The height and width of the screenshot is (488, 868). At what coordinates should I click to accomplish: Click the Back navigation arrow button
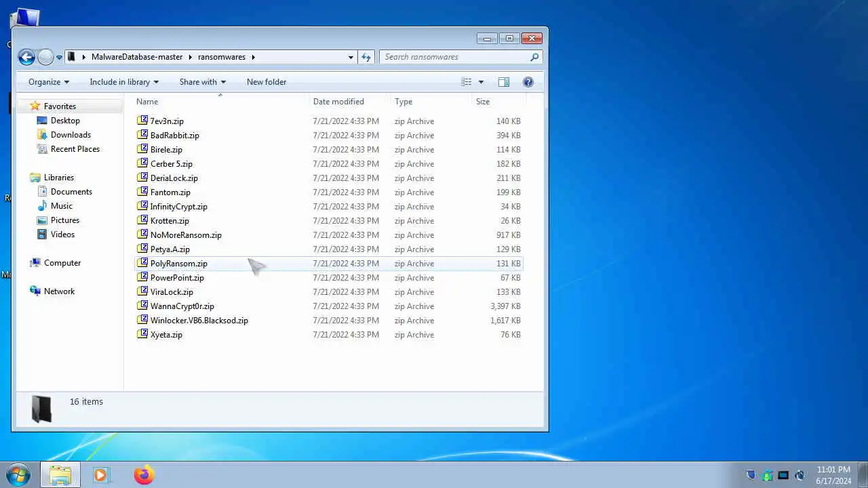26,57
